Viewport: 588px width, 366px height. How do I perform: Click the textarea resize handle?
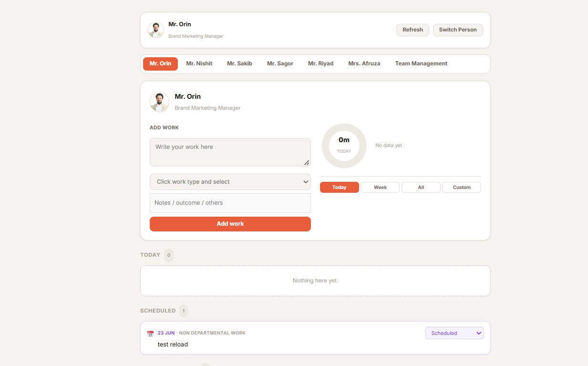pyautogui.click(x=307, y=163)
